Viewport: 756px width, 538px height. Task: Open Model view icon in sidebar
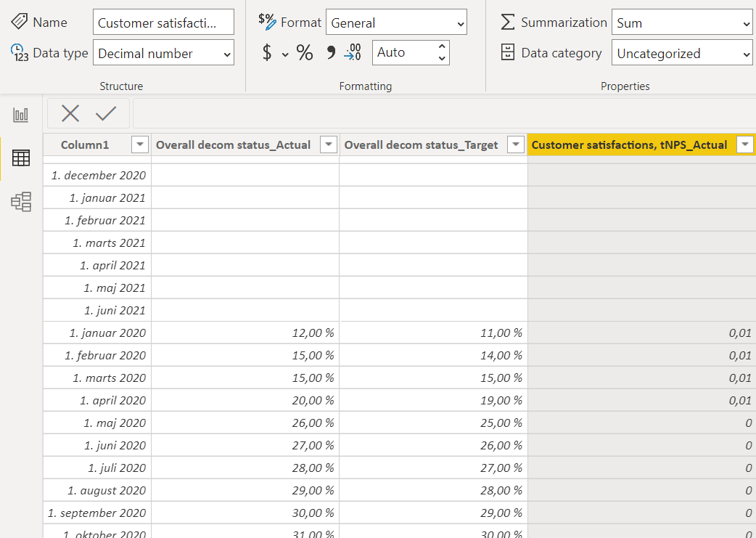coord(21,202)
